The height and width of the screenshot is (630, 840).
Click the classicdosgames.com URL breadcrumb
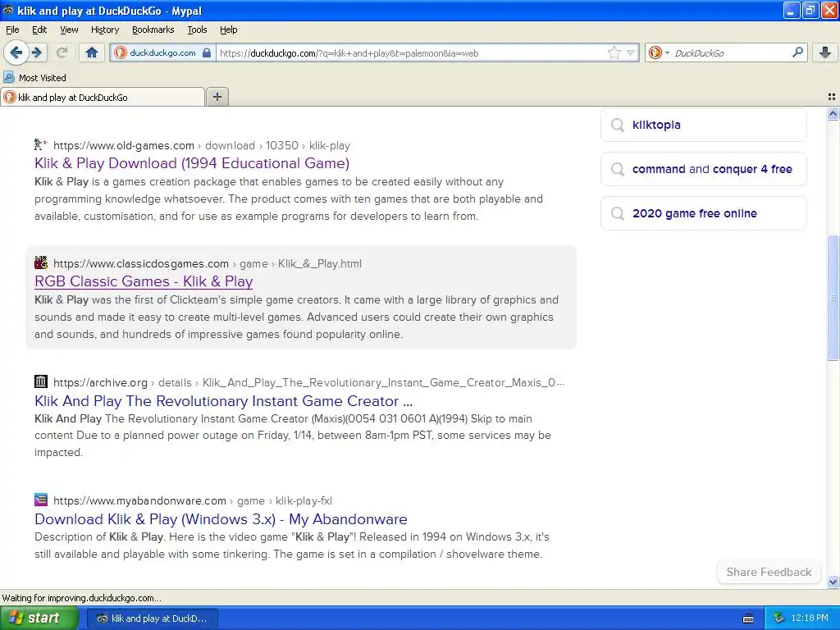[208, 263]
